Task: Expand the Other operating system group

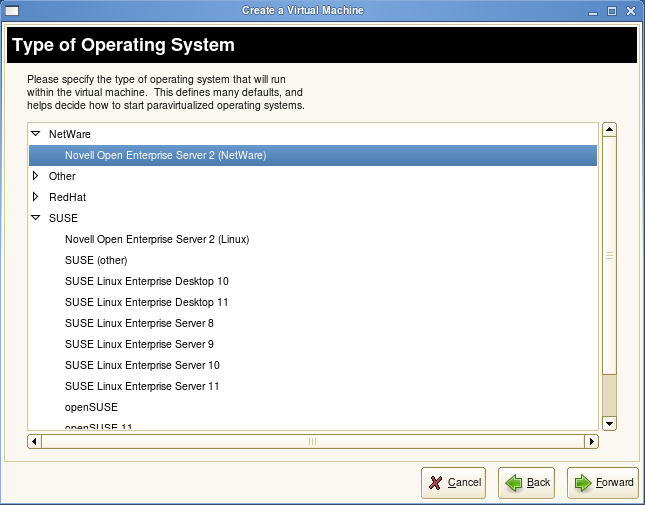Action: 36,176
